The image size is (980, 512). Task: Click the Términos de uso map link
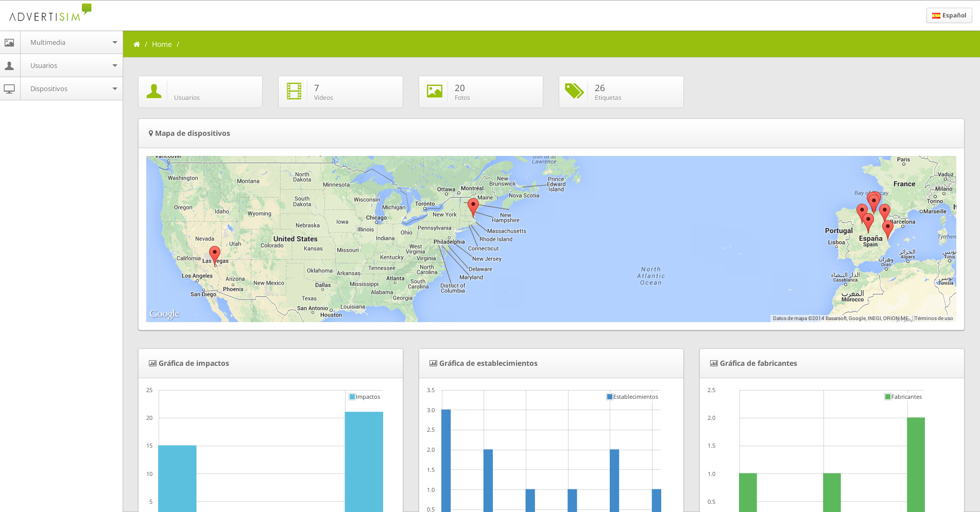[934, 319]
